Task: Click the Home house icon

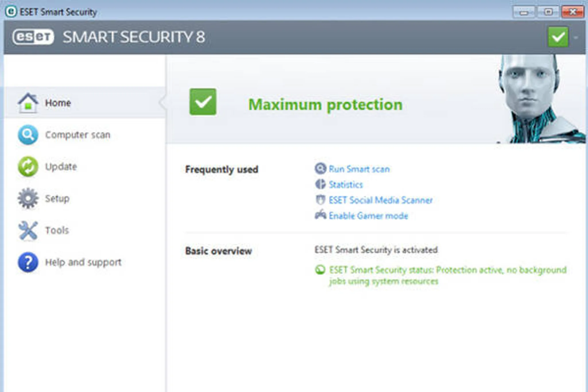Action: [28, 103]
